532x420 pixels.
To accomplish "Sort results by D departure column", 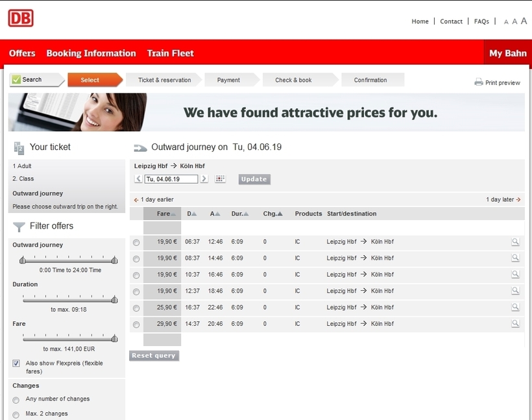I will point(191,214).
